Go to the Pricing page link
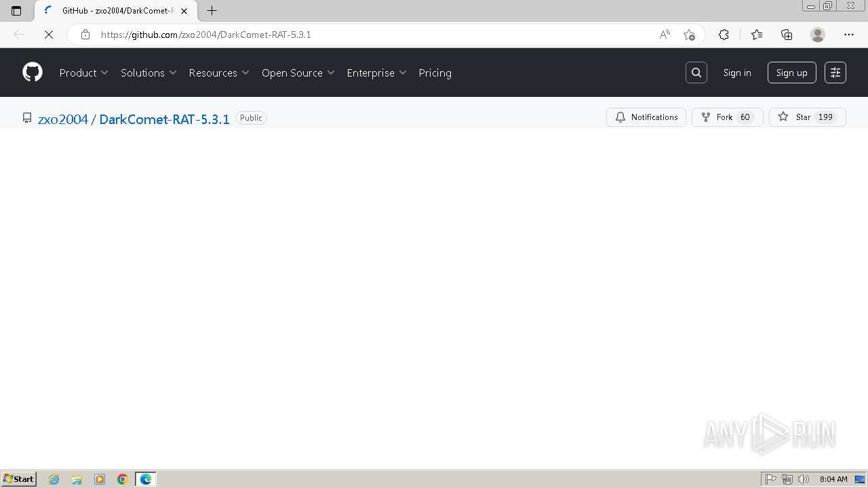Viewport: 868px width, 488px height. (x=435, y=73)
